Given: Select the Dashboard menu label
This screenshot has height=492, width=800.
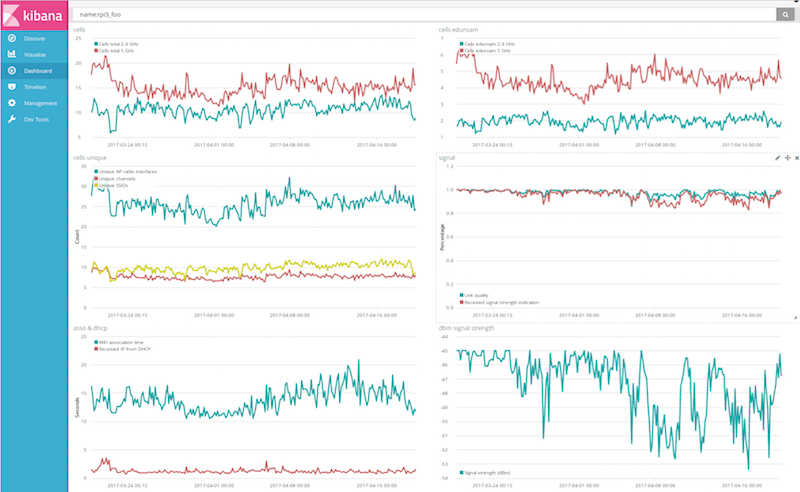Looking at the screenshot, I should pos(39,71).
